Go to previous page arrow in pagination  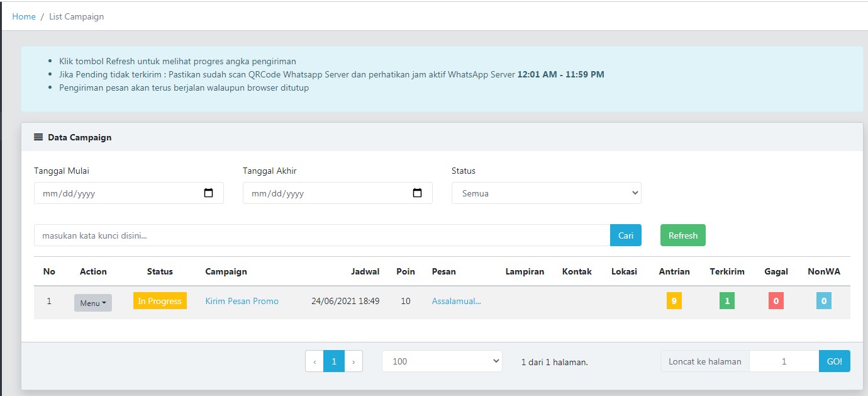pyautogui.click(x=314, y=361)
